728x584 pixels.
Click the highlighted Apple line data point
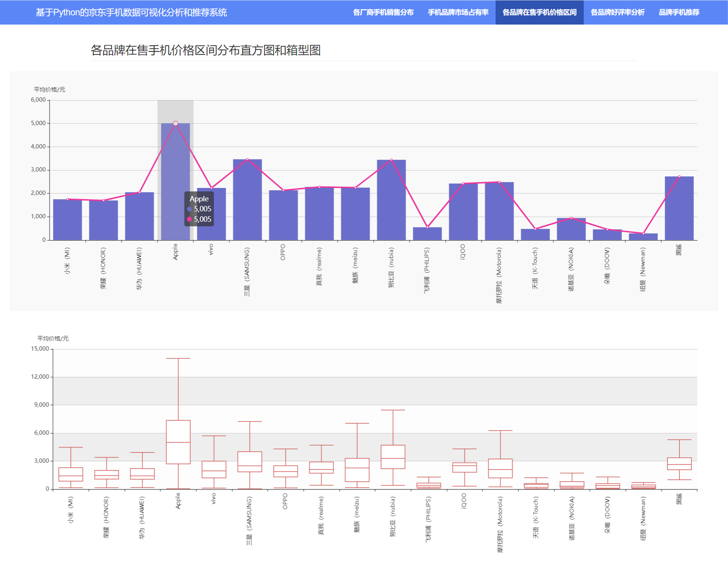(x=176, y=123)
